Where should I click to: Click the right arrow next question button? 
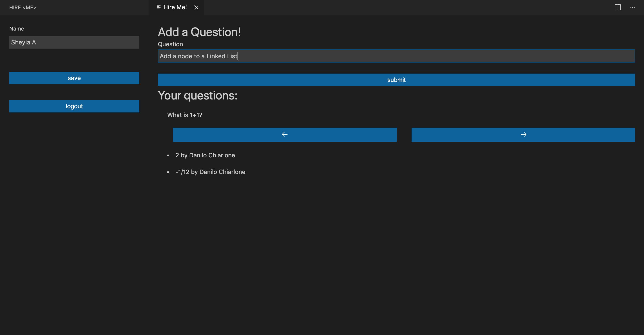point(523,135)
